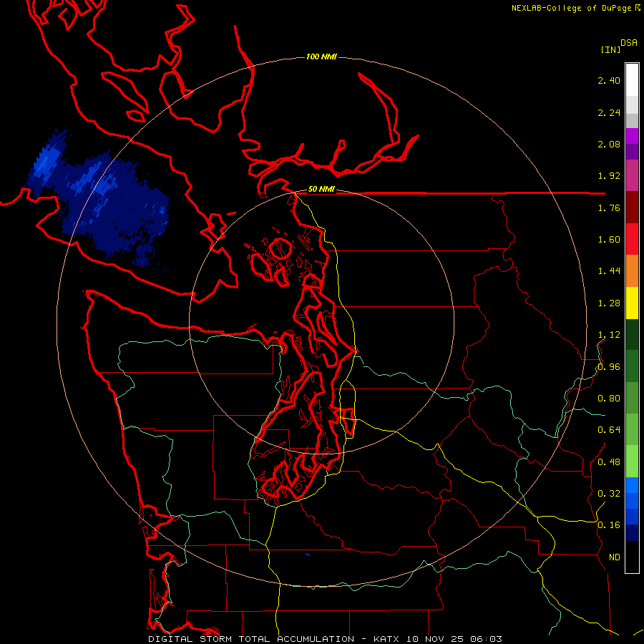Click the light blue swatch near 0.32

pyautogui.click(x=632, y=485)
